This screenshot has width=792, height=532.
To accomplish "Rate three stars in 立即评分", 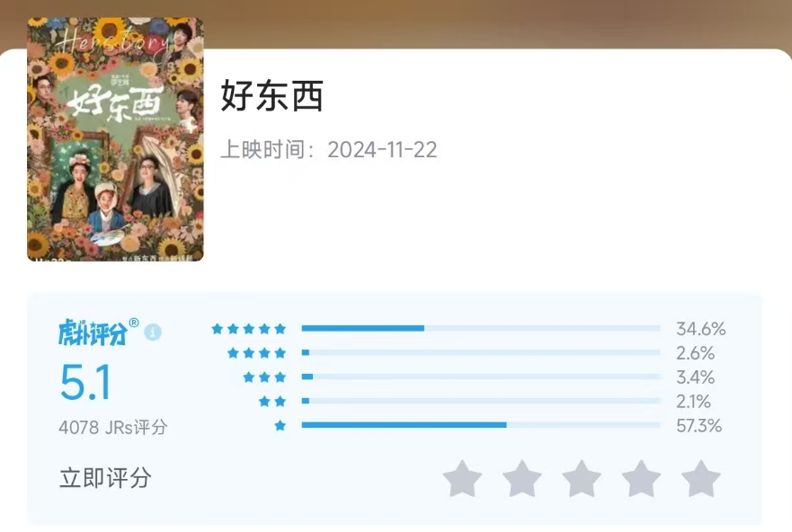I will pos(582,478).
